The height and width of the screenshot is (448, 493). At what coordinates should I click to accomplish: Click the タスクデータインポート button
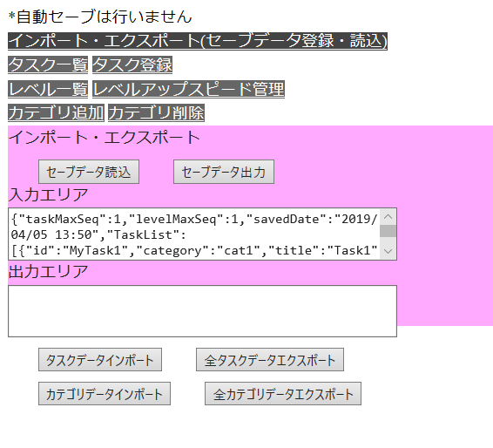point(100,360)
